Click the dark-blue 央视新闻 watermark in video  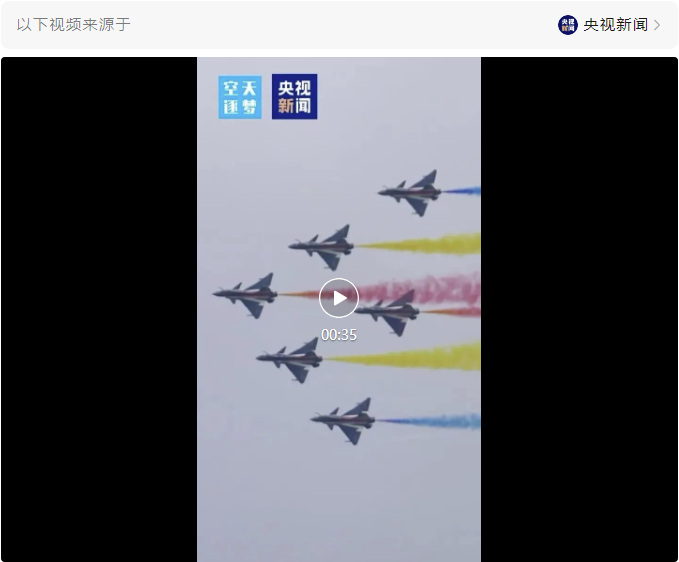[x=294, y=97]
